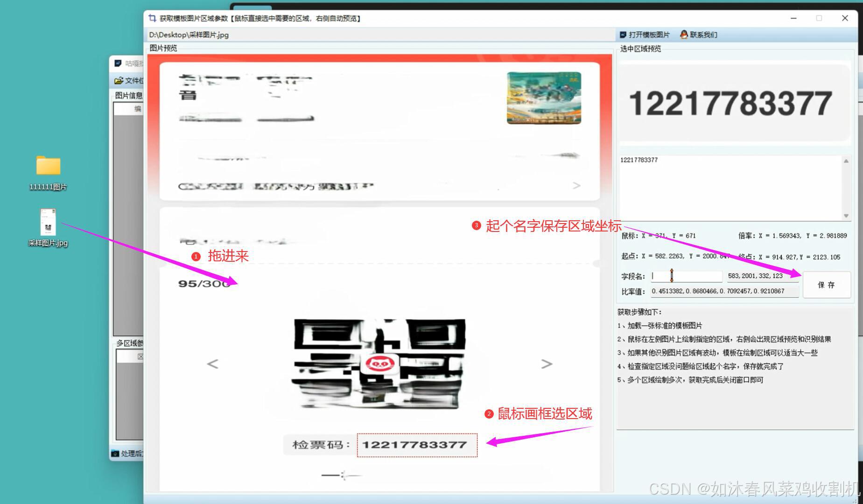This screenshot has height=504, width=863.
Task: Click instruction line 1、加载一张标准的模板图片
Action: pos(660,326)
